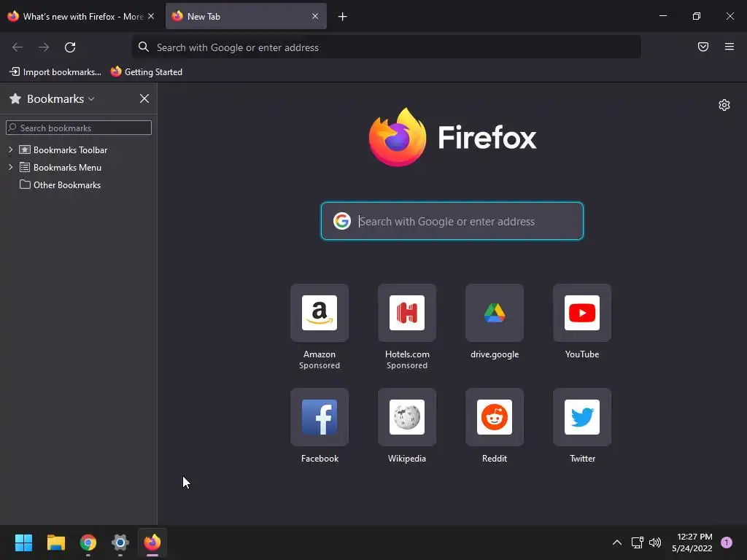The image size is (747, 560).
Task: Open the Getting Started bookmark
Action: (x=146, y=72)
